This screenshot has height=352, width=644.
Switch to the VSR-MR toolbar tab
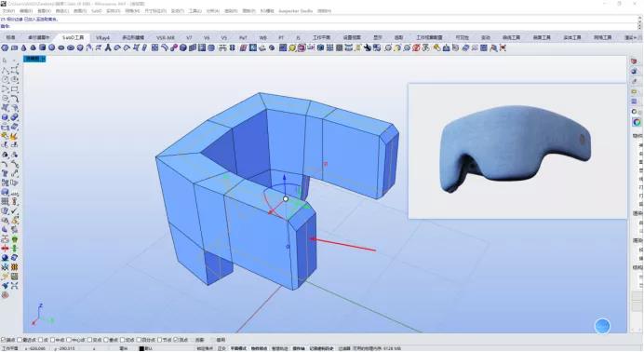point(166,37)
